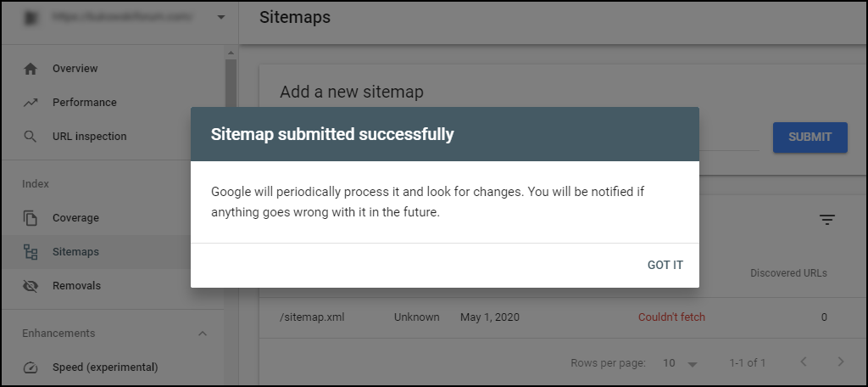The width and height of the screenshot is (868, 387).
Task: Go to previous page arrow
Action: point(804,362)
